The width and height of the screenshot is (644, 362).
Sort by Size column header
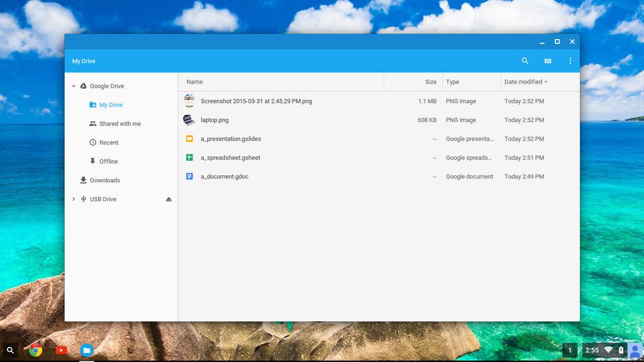coord(430,82)
